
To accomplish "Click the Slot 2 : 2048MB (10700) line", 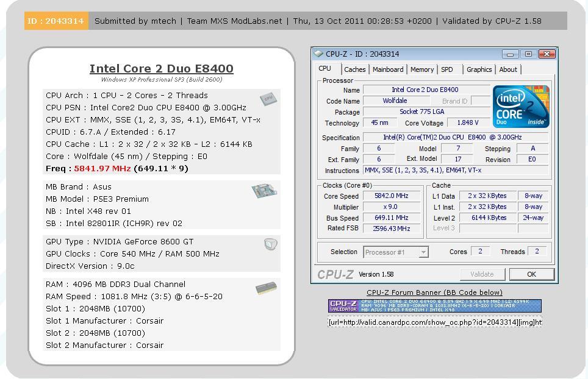I will [95, 333].
